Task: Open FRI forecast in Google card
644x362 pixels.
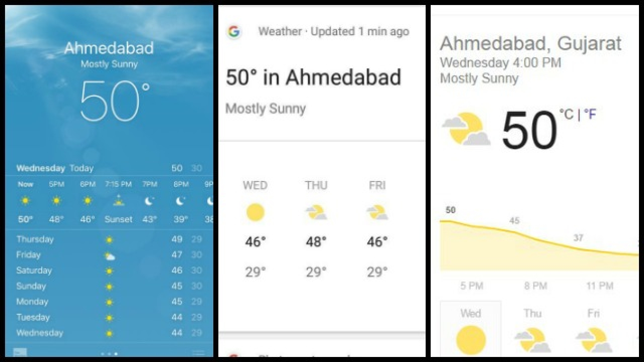Action: [x=377, y=212]
